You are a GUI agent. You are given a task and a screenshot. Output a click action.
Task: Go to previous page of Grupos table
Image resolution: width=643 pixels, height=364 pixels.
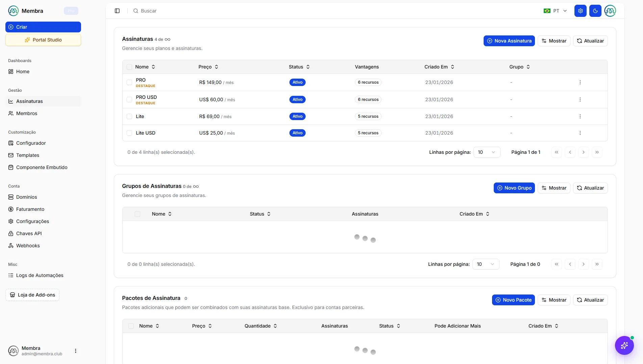click(570, 264)
